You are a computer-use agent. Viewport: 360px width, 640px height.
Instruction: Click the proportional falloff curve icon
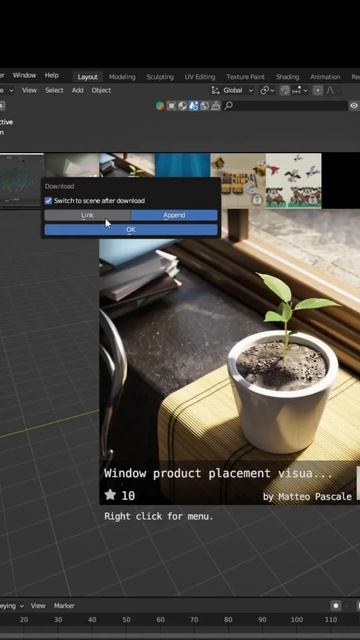coord(330,91)
